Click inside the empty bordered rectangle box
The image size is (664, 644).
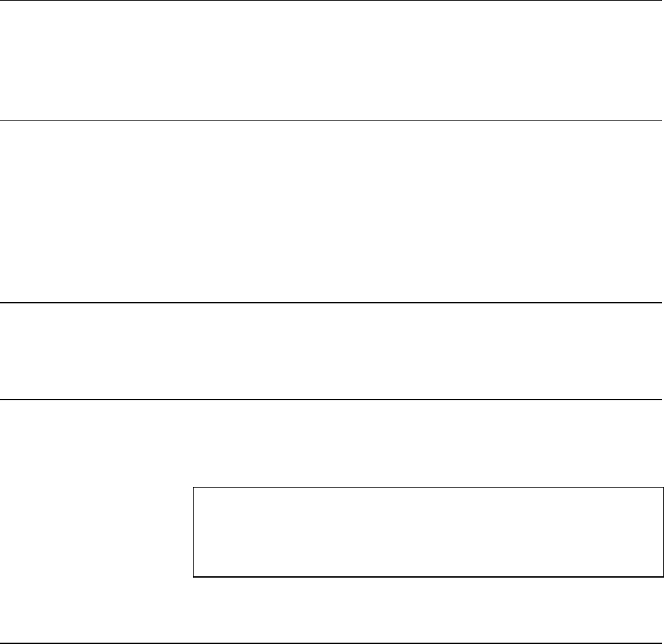point(428,532)
